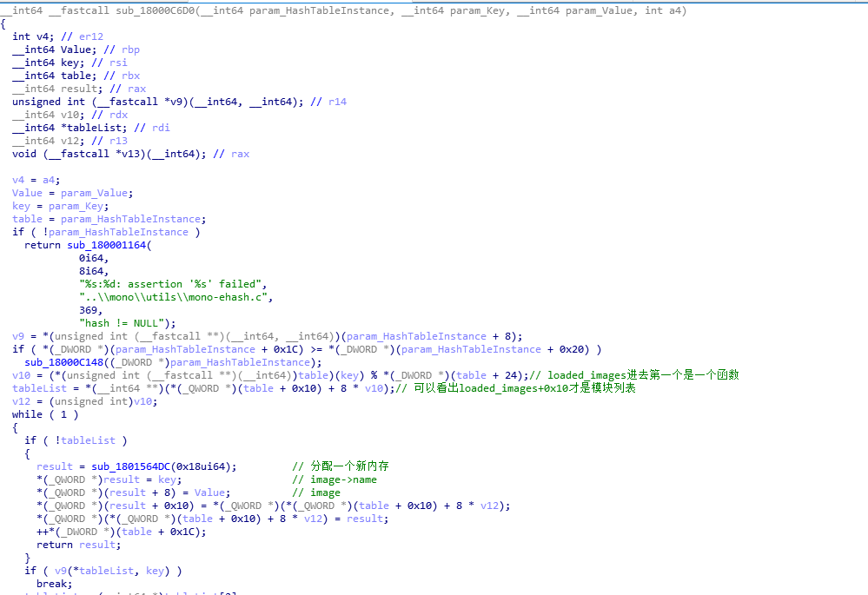Click the "分配一个新内存" comment
868x595 pixels.
(x=345, y=466)
